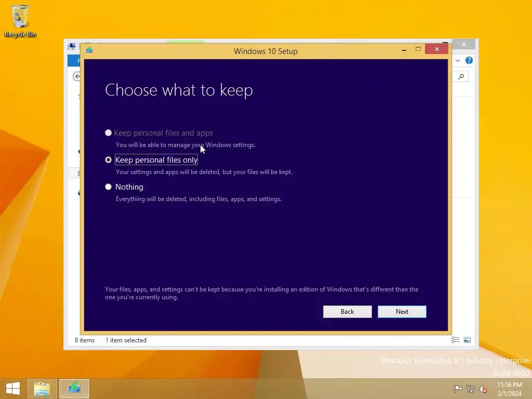
Task: Click the network tray icon
Action: 471,389
